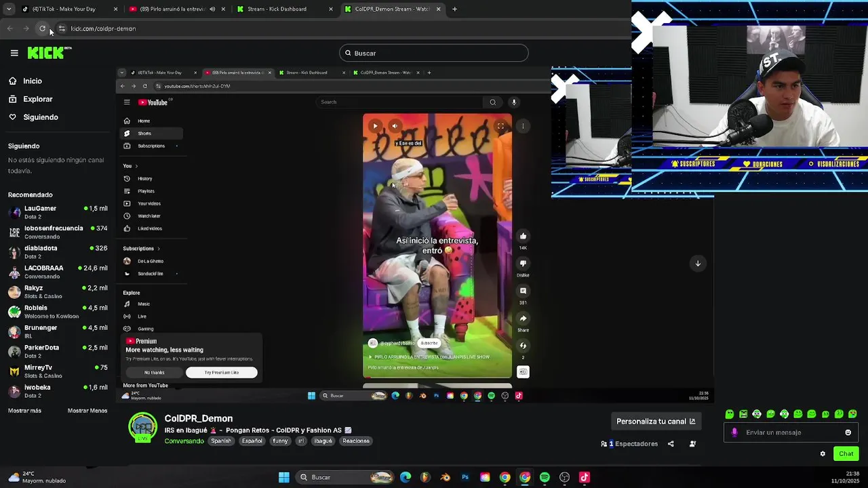Click the Buscar search field on Kick

tap(433, 53)
